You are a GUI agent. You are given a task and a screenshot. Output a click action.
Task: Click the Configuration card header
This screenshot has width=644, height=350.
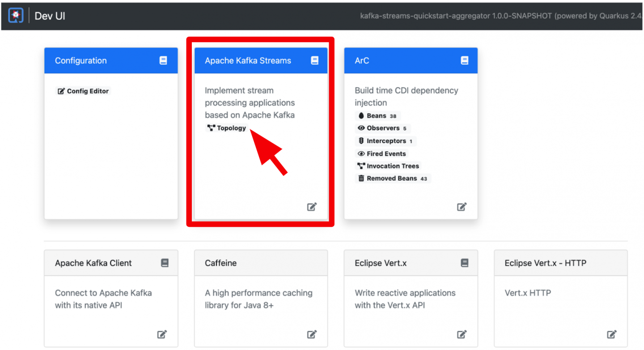pos(111,60)
